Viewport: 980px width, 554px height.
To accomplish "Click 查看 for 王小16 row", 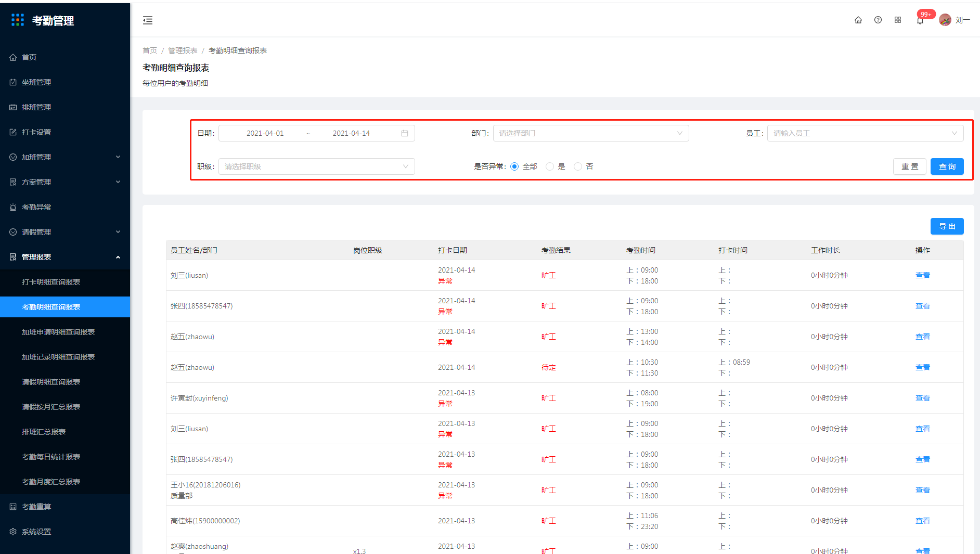I will [923, 490].
